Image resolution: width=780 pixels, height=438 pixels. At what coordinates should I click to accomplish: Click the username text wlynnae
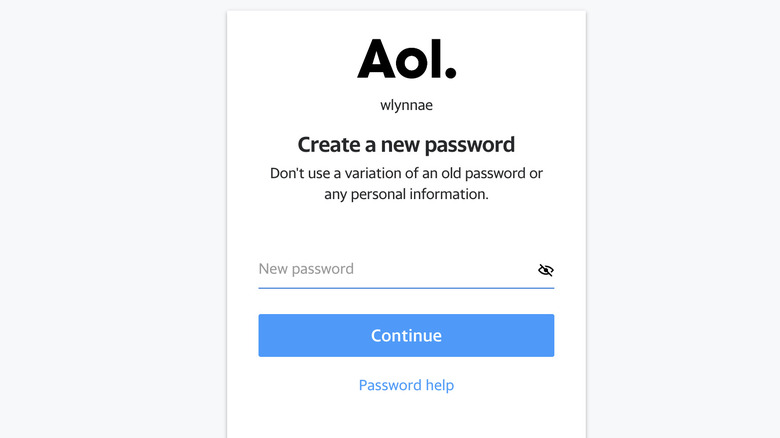coord(406,105)
